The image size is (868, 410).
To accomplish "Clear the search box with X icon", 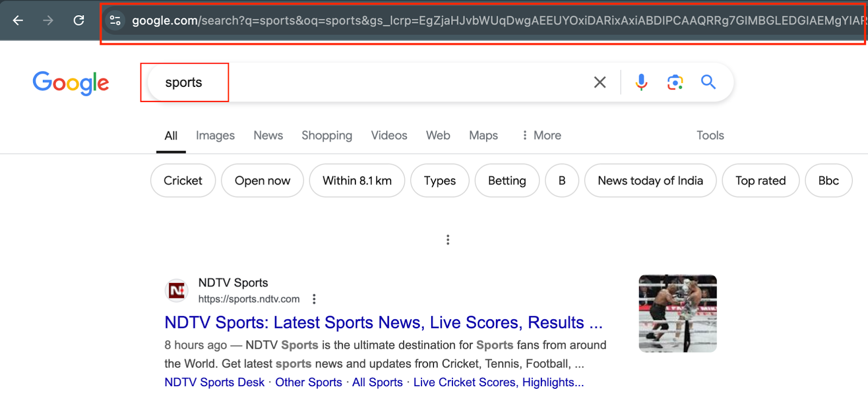I will point(599,82).
